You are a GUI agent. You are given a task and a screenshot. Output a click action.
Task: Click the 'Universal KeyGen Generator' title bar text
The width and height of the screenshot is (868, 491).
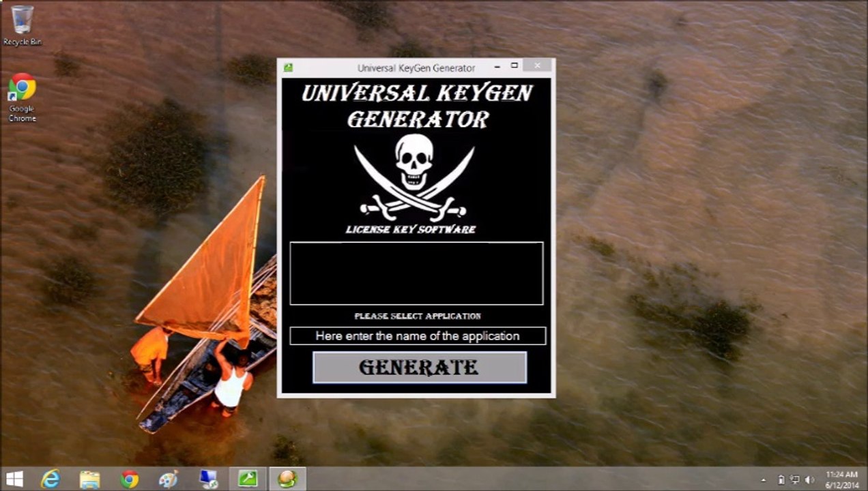(416, 68)
